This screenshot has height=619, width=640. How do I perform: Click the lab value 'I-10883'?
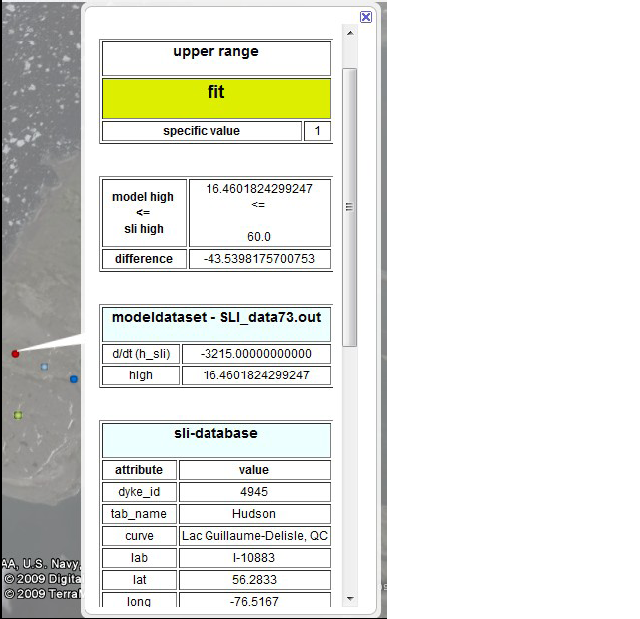point(254,558)
